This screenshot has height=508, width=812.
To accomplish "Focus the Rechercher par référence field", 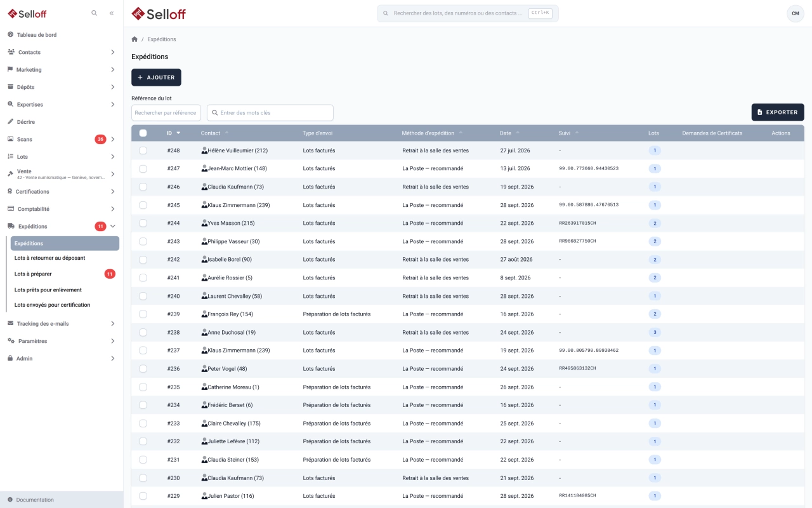I will pyautogui.click(x=166, y=112).
